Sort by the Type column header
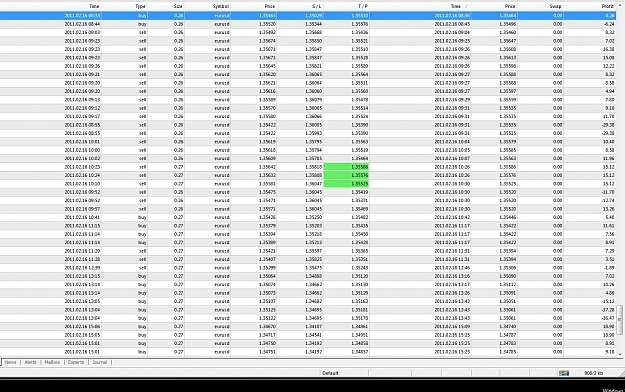The width and height of the screenshot is (625, 392). pos(140,6)
